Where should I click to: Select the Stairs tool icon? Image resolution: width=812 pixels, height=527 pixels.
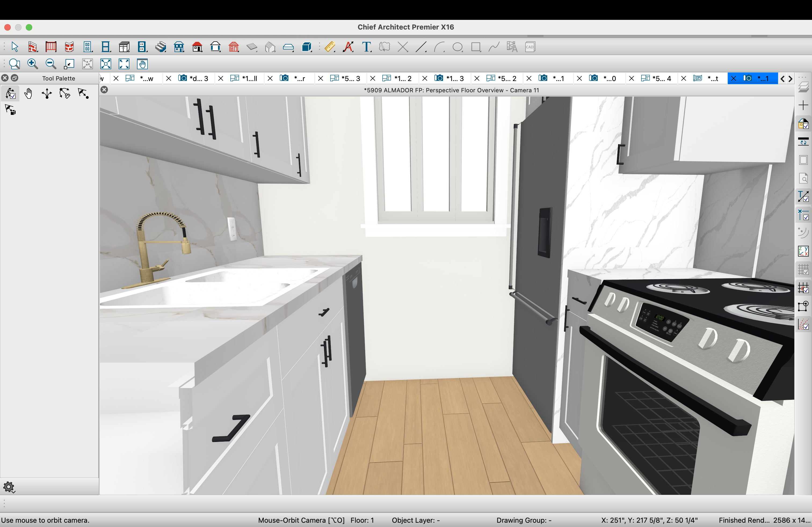tap(161, 47)
